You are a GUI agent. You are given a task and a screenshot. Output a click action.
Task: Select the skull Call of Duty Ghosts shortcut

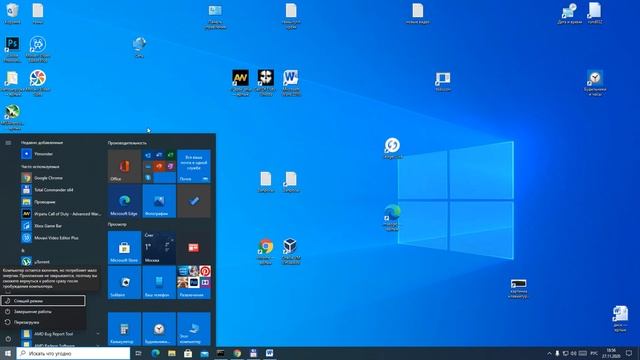[266, 82]
